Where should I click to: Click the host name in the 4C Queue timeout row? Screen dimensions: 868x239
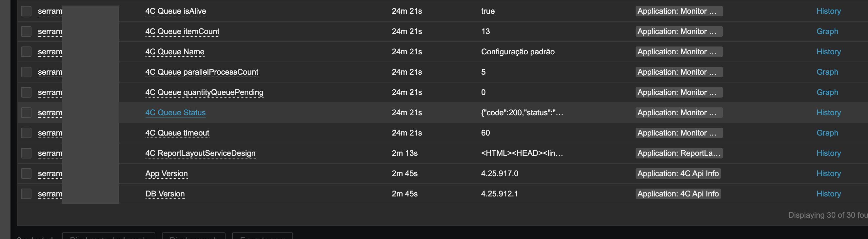click(50, 133)
